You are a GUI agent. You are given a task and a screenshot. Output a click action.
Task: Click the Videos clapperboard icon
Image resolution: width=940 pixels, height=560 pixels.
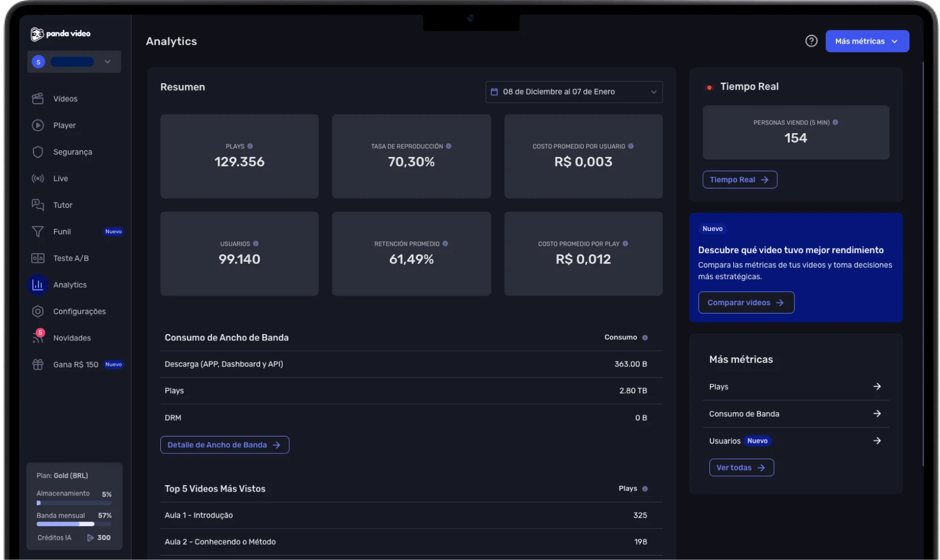pyautogui.click(x=38, y=99)
